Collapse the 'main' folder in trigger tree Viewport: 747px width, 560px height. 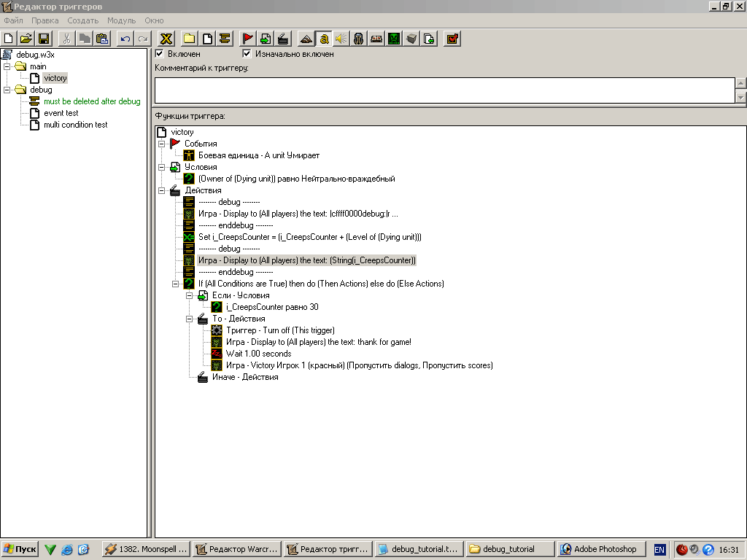pos(7,66)
